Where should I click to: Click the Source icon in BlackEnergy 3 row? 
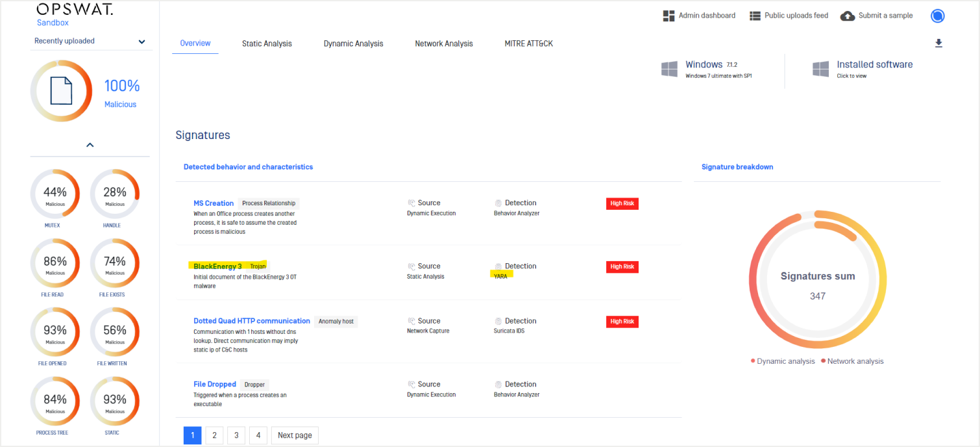pyautogui.click(x=411, y=266)
